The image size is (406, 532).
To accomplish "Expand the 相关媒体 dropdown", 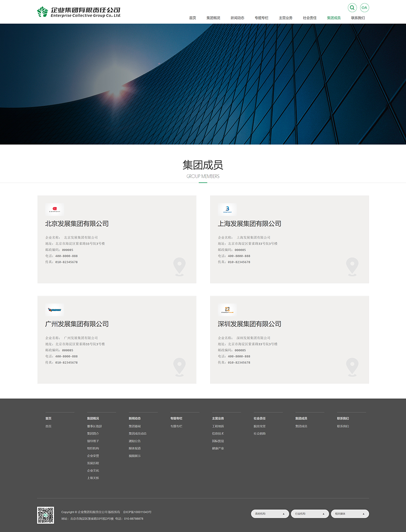I will 350,514.
